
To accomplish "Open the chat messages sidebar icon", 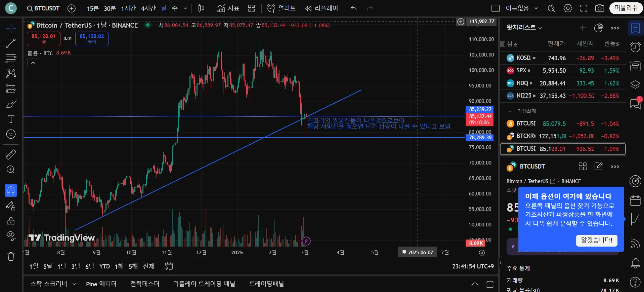I will point(635,104).
